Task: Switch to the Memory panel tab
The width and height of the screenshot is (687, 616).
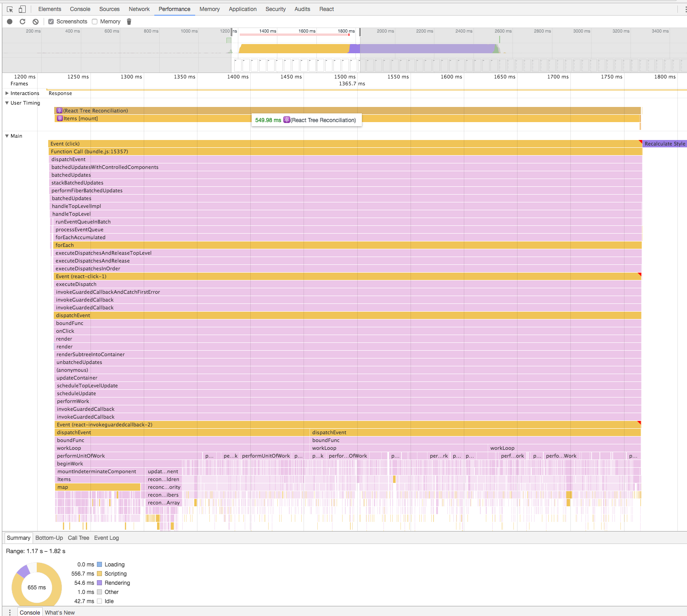Action: click(x=209, y=9)
